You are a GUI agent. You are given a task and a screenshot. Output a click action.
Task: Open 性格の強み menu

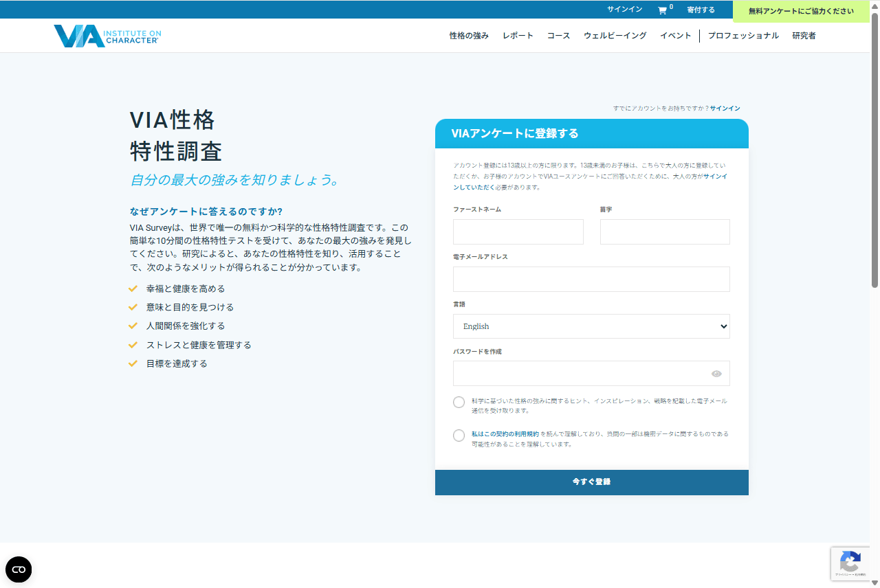(x=469, y=36)
